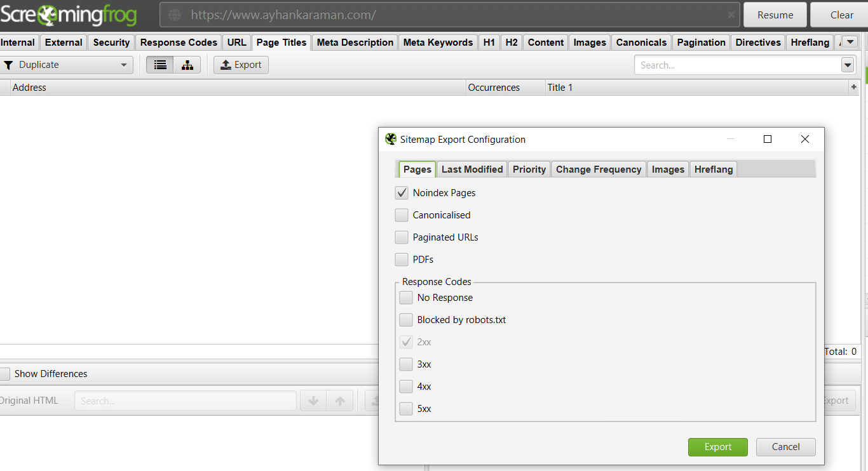Switch to the H1 tab
This screenshot has width=868, height=471.
[x=489, y=43]
